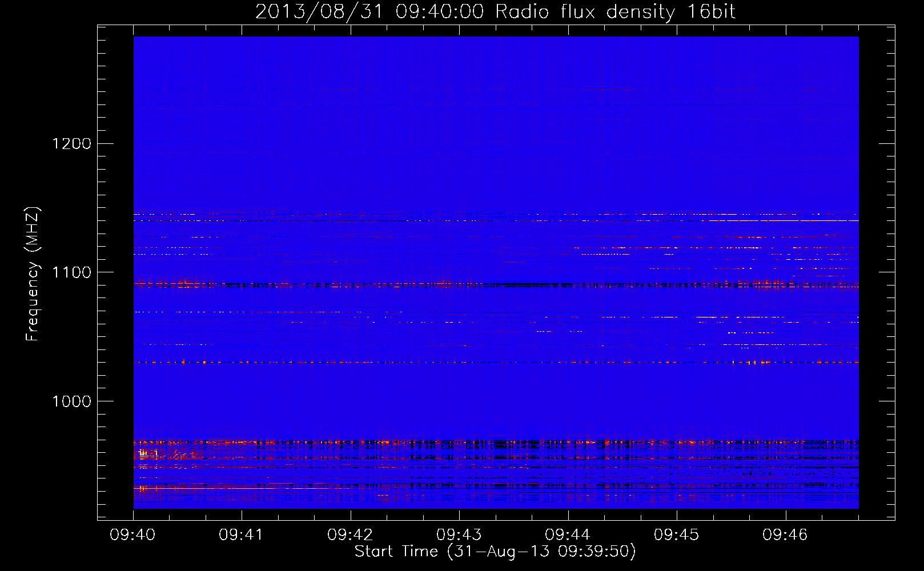Click the 09:44 time tick label
The height and width of the screenshot is (571, 924).
(x=568, y=535)
